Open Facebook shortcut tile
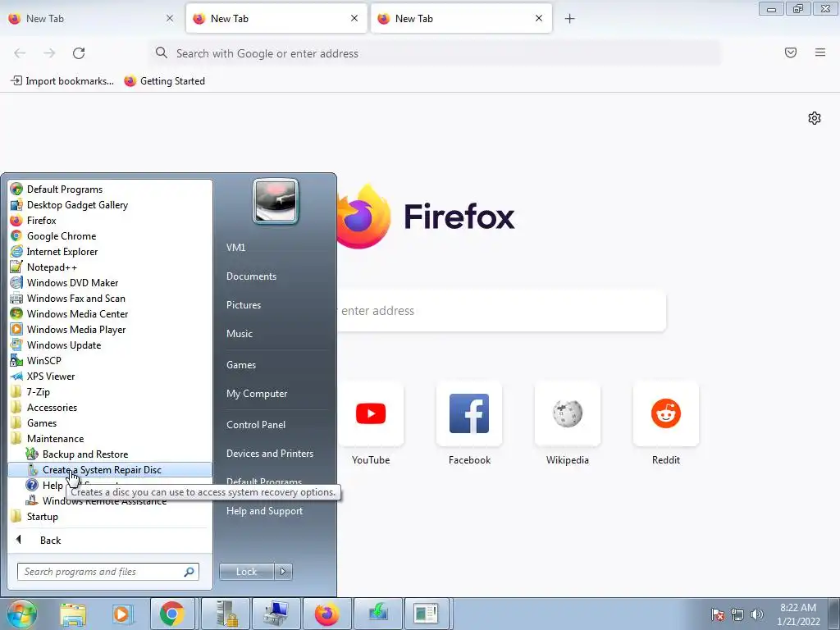The width and height of the screenshot is (840, 630). (x=469, y=413)
